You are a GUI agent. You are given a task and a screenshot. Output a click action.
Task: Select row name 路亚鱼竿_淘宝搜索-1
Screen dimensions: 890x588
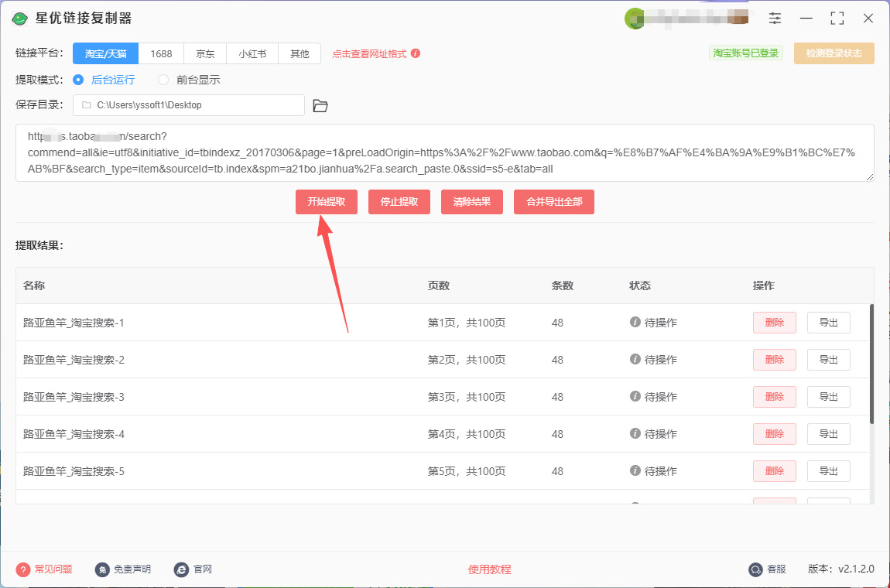(x=74, y=323)
